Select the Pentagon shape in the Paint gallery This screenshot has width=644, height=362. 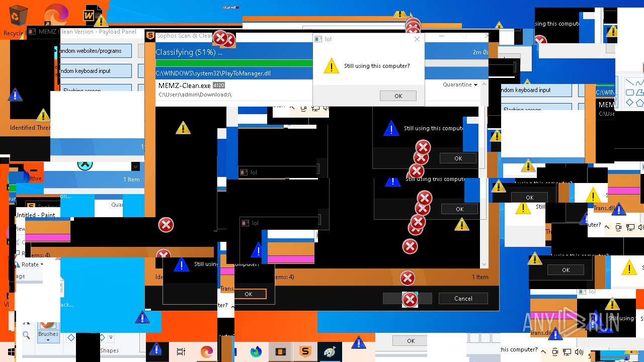click(639, 103)
